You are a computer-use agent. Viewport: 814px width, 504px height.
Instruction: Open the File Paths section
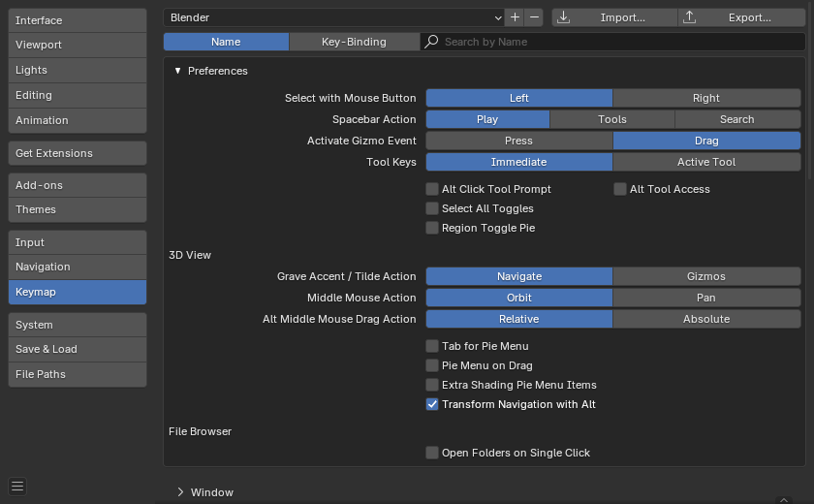point(78,374)
